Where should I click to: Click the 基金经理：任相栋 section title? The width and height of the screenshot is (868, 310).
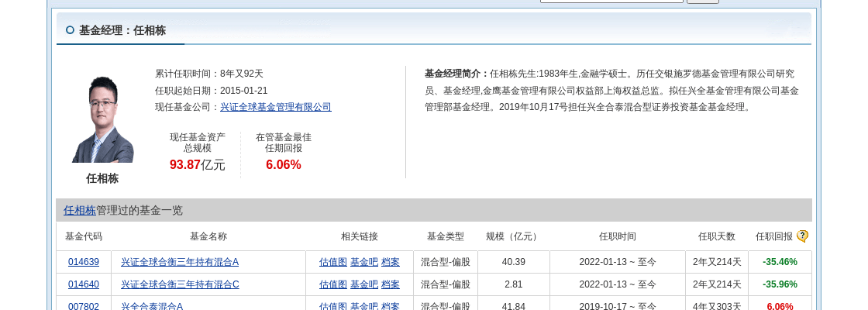point(122,30)
